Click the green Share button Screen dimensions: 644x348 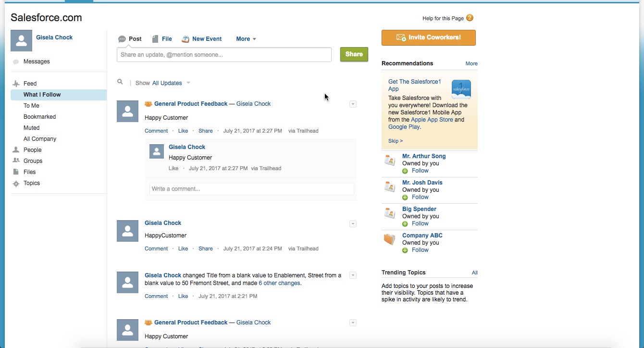pos(354,54)
